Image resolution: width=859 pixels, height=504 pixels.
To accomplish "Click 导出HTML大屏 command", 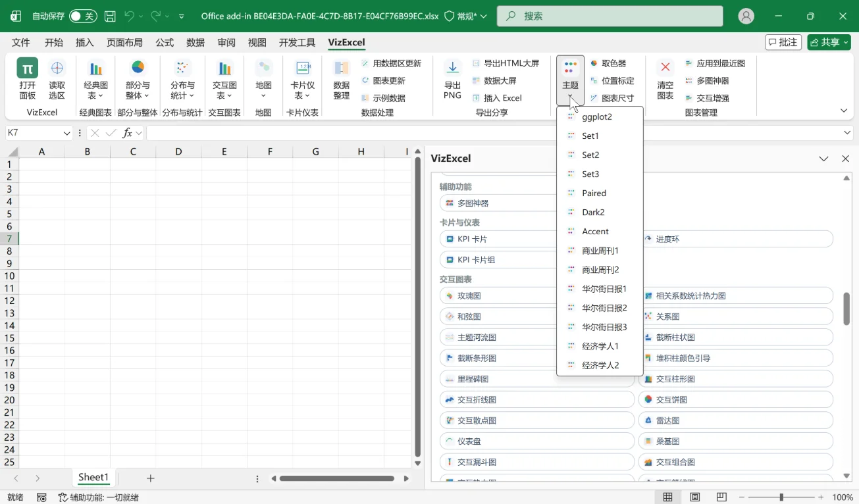I will [506, 63].
